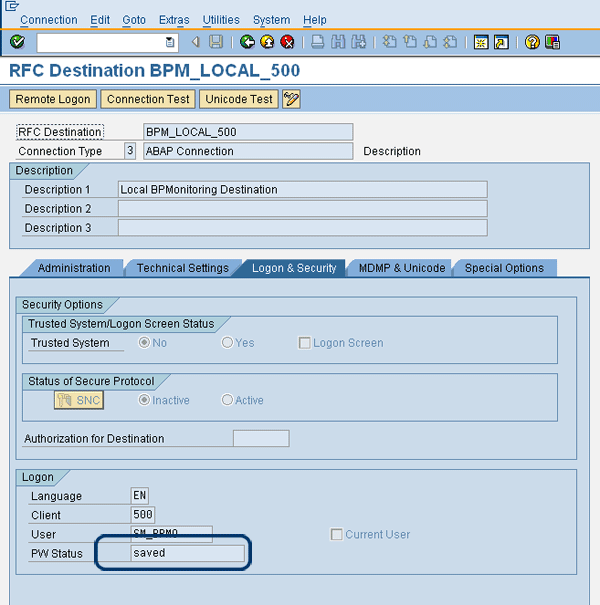
Task: Select the 'Active' SNC radio button
Action: (228, 400)
